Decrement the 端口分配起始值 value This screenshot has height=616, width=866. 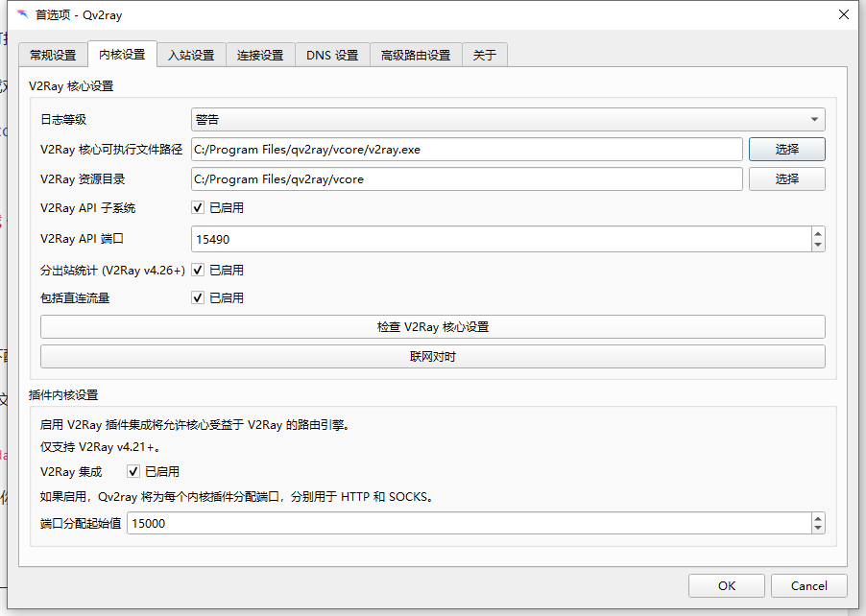[x=818, y=528]
